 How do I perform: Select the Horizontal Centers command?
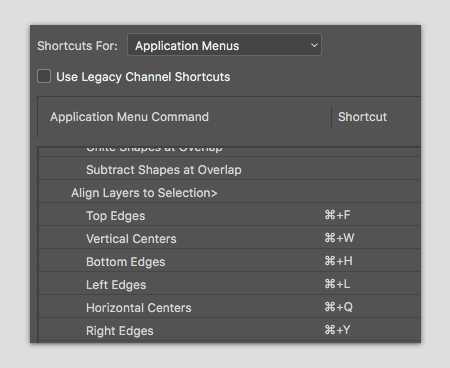pos(139,308)
